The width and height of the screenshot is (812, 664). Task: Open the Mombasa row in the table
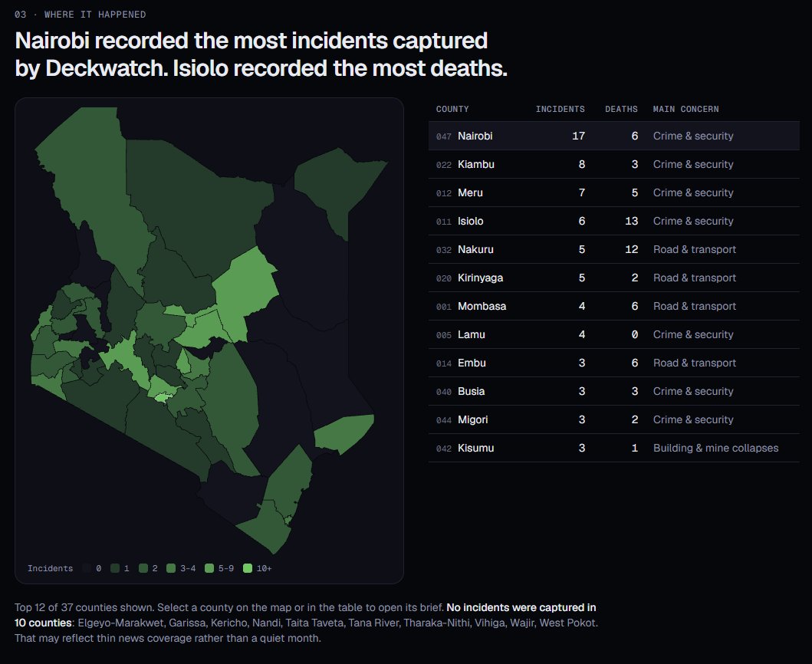(x=613, y=306)
